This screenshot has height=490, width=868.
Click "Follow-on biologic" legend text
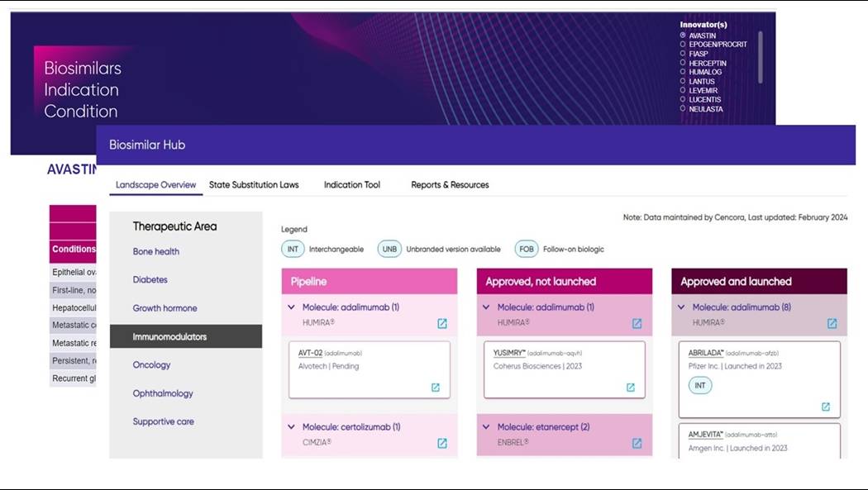(574, 250)
